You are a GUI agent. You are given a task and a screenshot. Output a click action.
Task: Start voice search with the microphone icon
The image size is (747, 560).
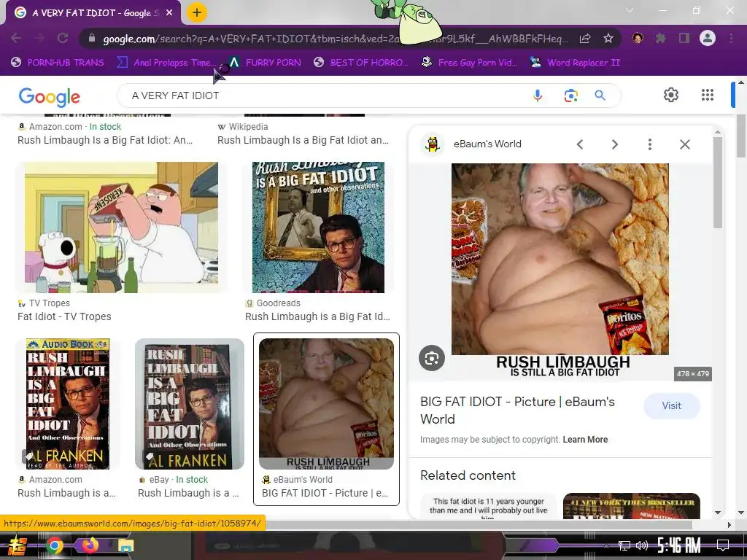pos(538,96)
